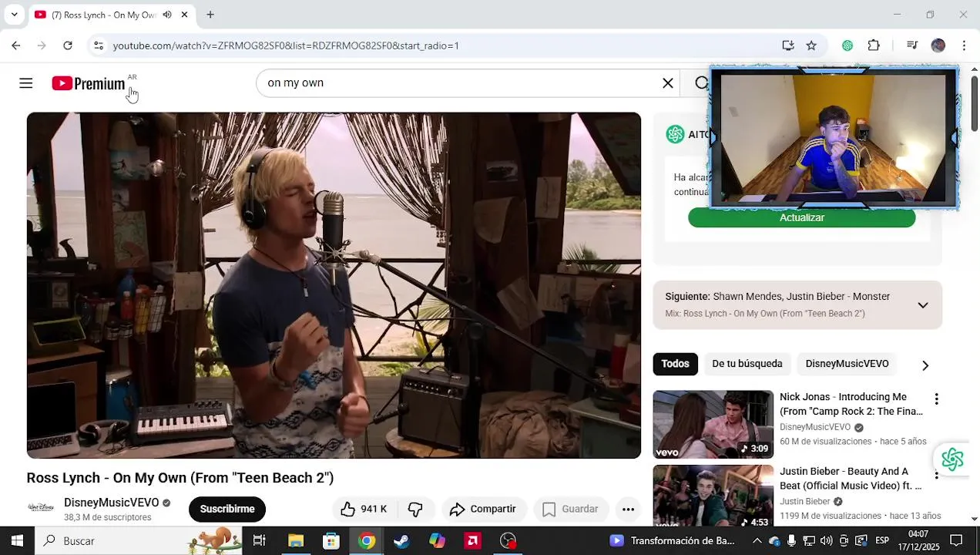Reload the page with the refresh icon
Image resolution: width=980 pixels, height=555 pixels.
(x=68, y=45)
